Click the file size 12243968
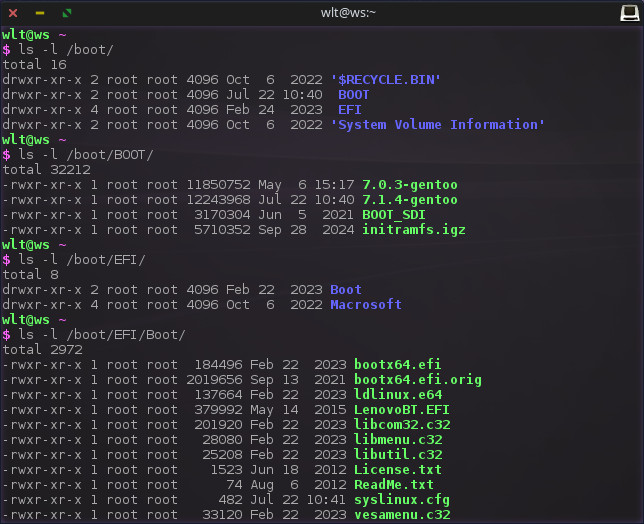 [218, 200]
